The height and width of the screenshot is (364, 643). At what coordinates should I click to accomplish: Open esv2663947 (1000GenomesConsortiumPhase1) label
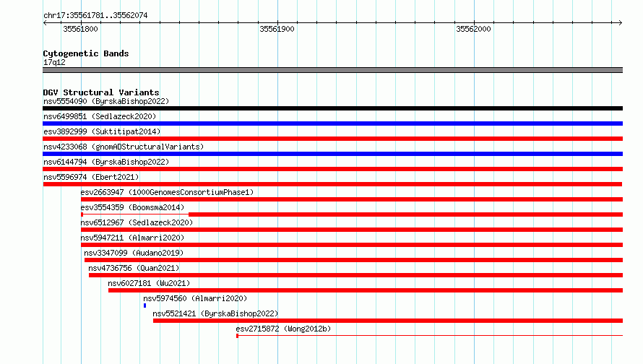click(167, 192)
